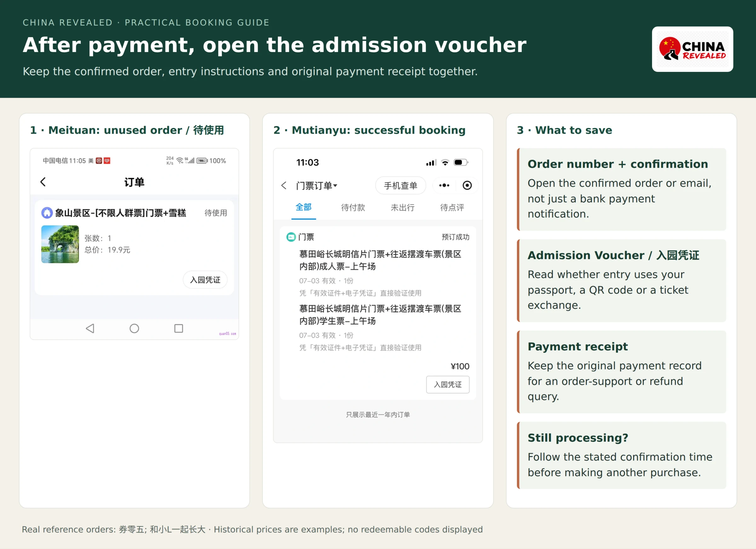The image size is (756, 549).
Task: Tap 100% battery indicator in Android status bar
Action: [211, 161]
